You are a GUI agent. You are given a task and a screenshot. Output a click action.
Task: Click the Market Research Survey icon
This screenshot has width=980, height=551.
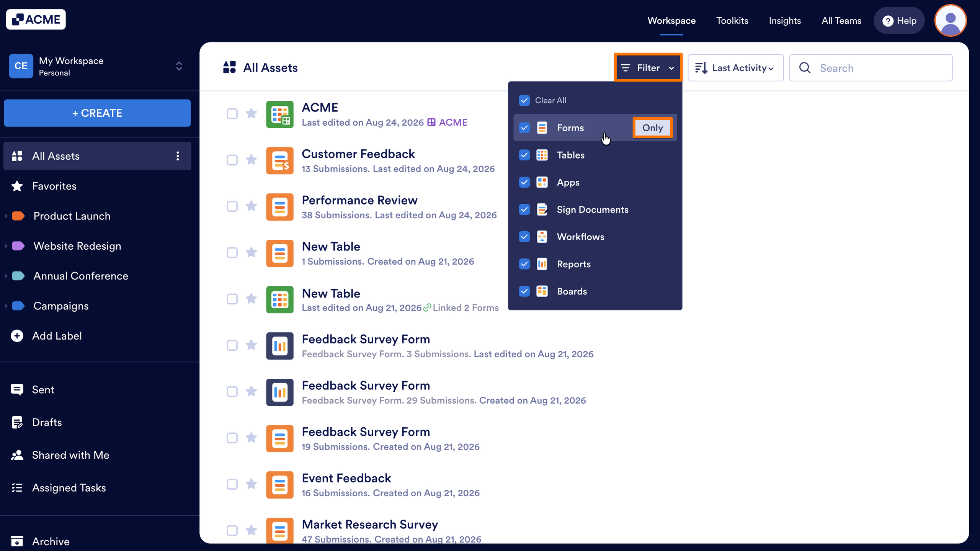pos(280,530)
